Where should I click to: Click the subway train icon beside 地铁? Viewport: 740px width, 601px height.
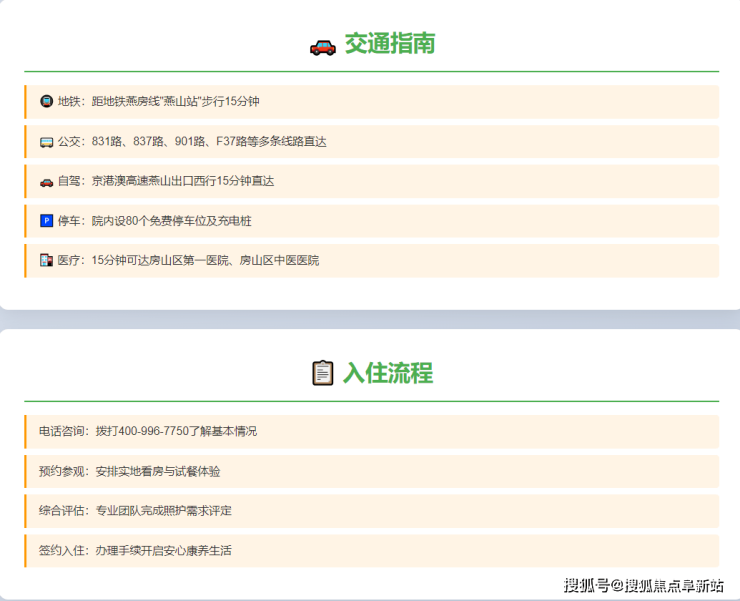[46, 101]
